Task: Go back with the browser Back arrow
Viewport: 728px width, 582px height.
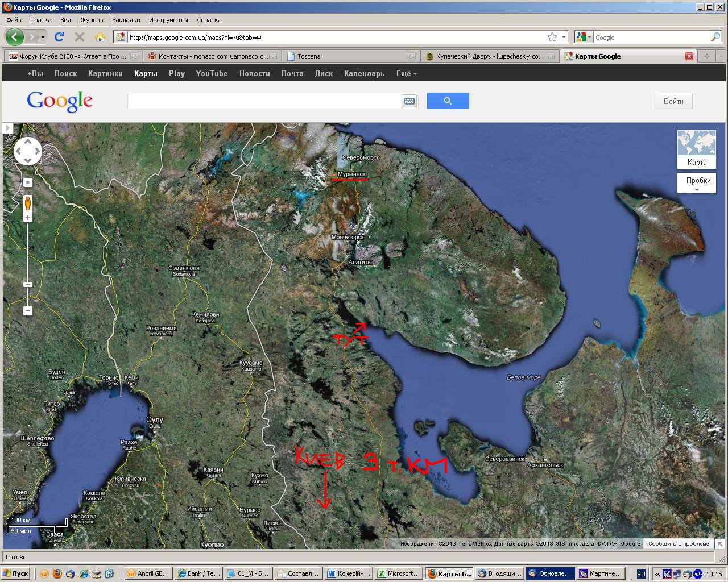Action: (x=15, y=37)
